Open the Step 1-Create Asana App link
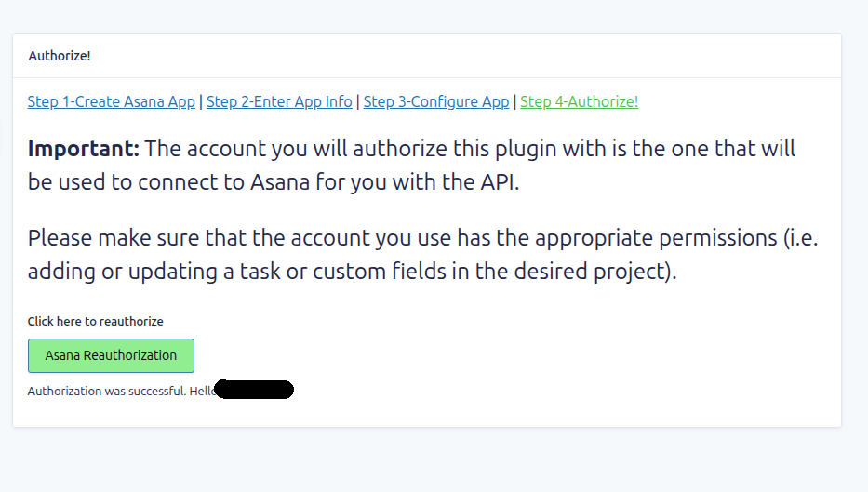868x492 pixels. click(111, 101)
